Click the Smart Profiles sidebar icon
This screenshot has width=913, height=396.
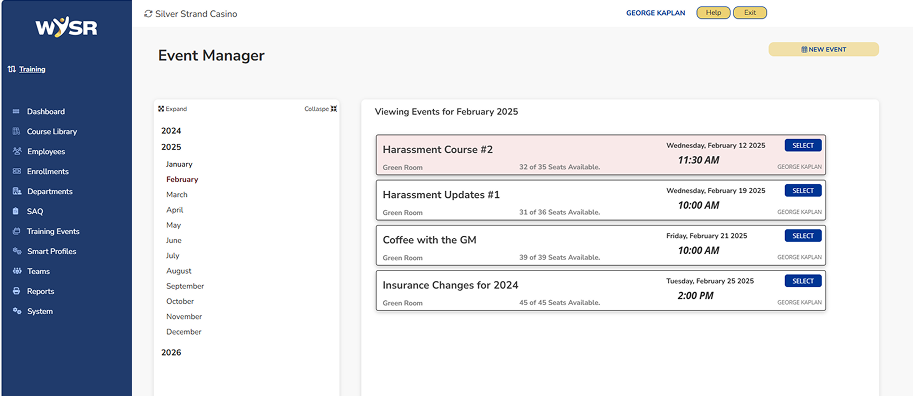[16, 251]
